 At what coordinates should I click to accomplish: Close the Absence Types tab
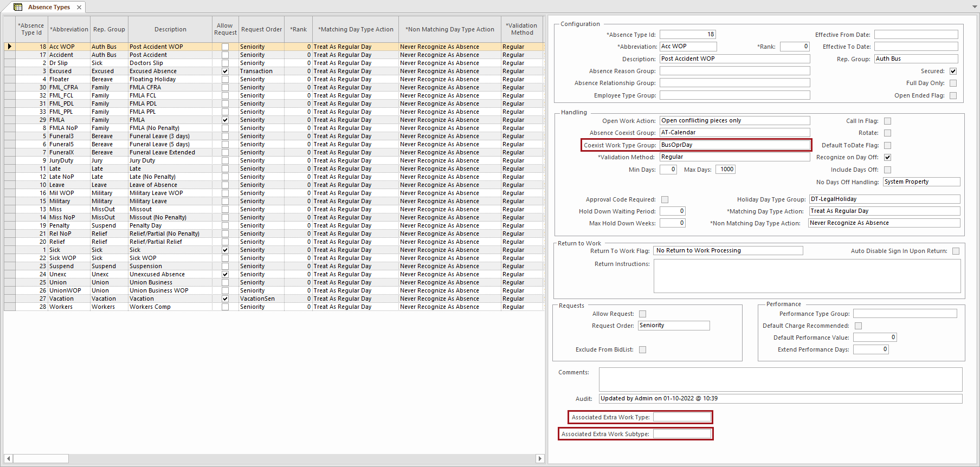coord(79,7)
